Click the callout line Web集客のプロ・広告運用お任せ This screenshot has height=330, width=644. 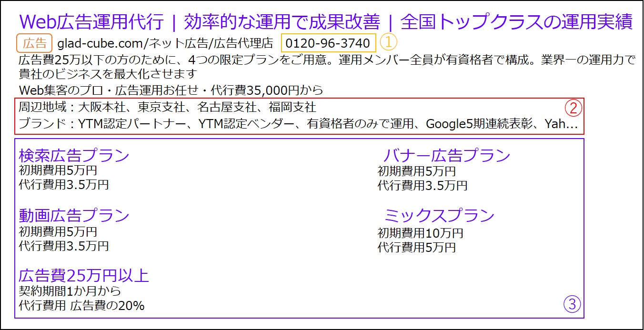[171, 90]
